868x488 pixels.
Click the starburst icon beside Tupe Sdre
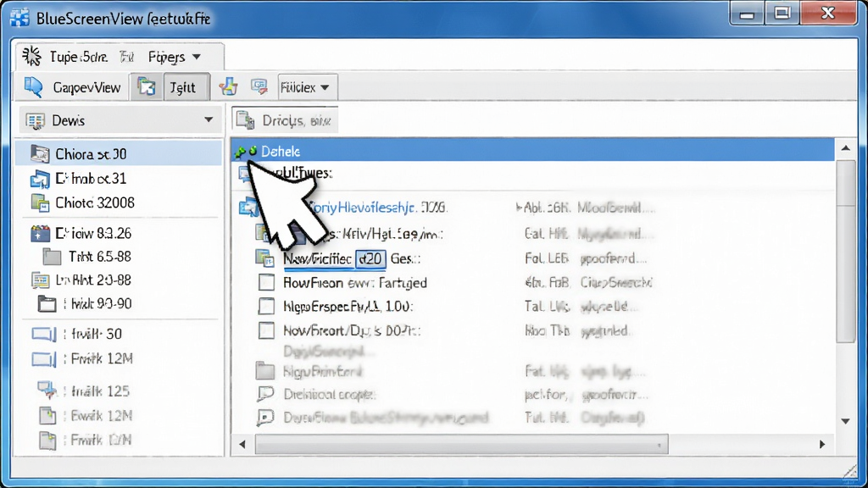[31, 57]
